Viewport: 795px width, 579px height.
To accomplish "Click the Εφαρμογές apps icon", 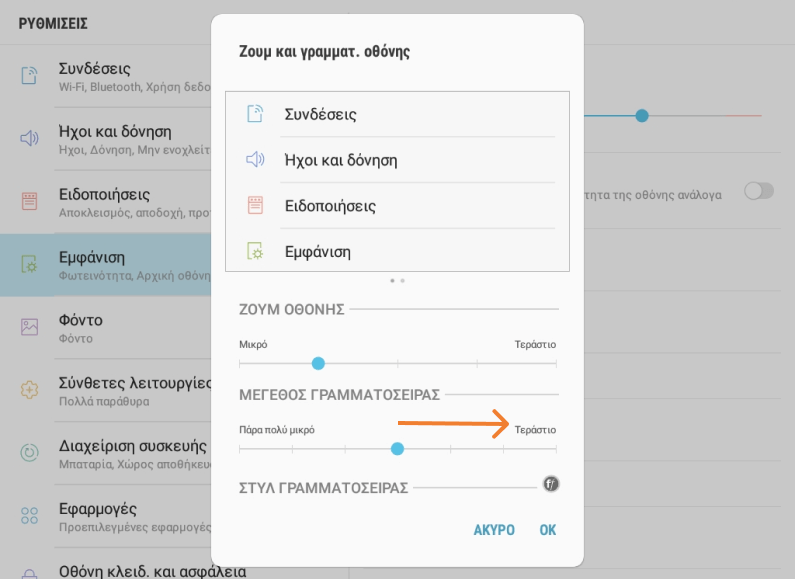I will coord(30,515).
